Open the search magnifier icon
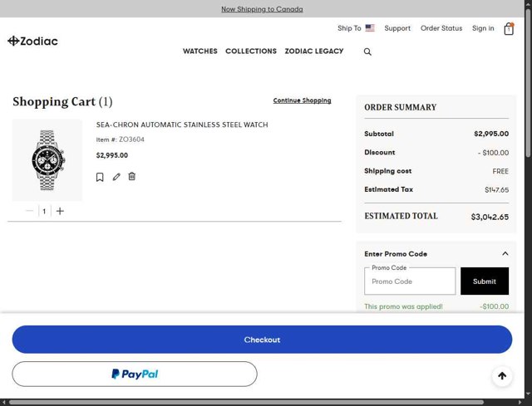532x406 pixels. click(367, 51)
